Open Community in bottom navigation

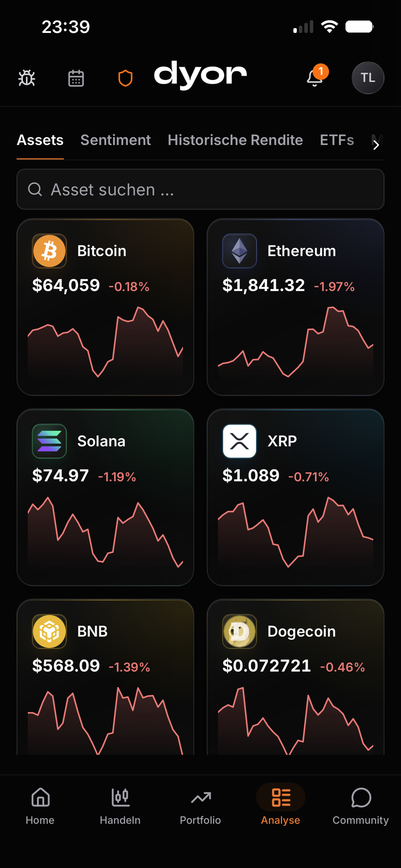361,806
